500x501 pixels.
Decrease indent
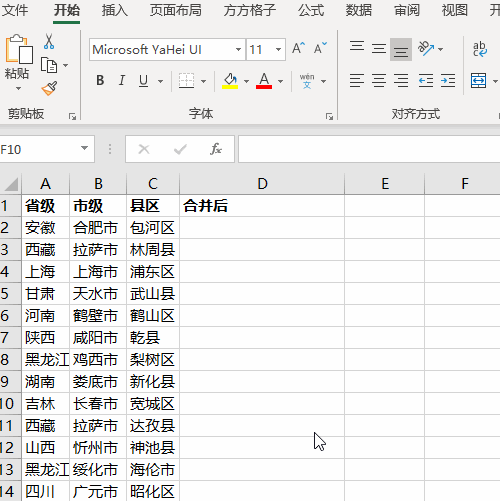tap(426, 81)
